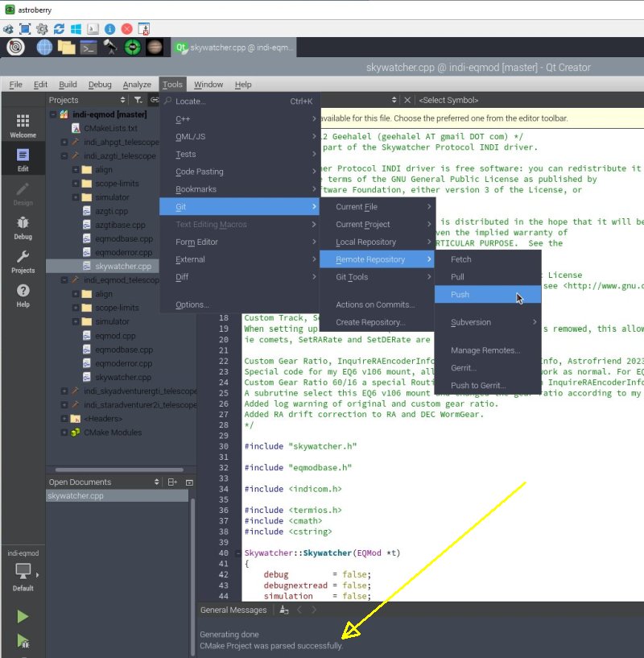The width and height of the screenshot is (644, 658).
Task: Close the current editor document X
Action: click(x=407, y=100)
